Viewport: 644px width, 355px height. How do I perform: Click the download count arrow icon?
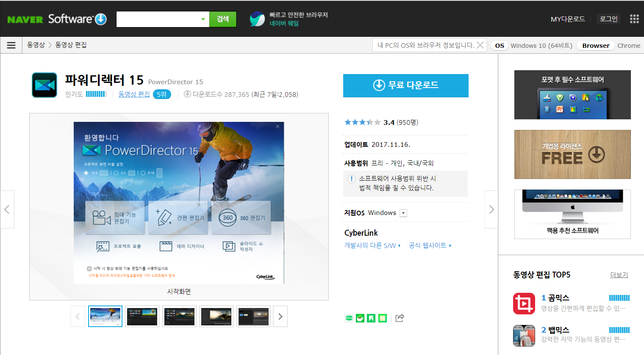click(x=187, y=94)
